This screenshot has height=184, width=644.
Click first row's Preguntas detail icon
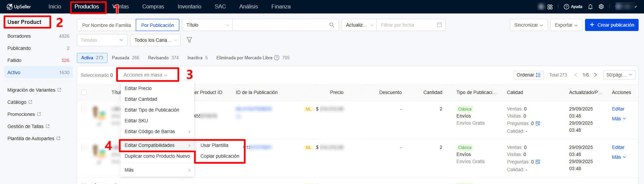click(x=538, y=123)
